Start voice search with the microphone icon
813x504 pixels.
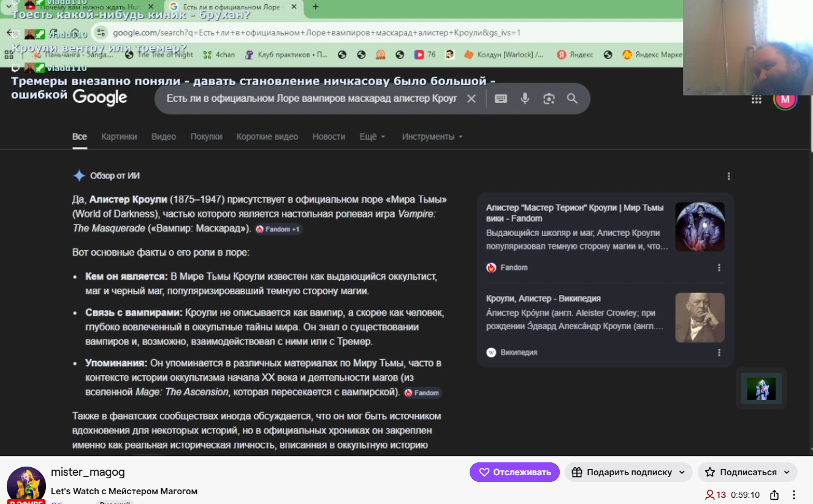525,99
